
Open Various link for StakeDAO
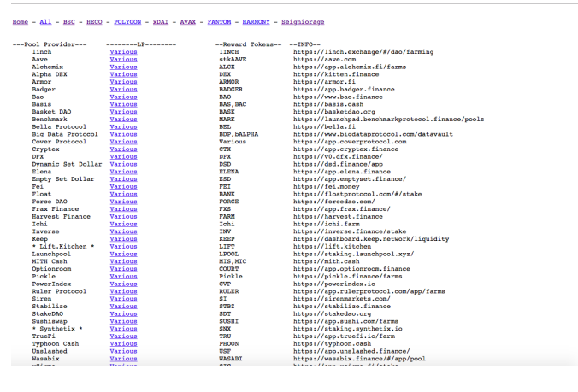click(123, 314)
